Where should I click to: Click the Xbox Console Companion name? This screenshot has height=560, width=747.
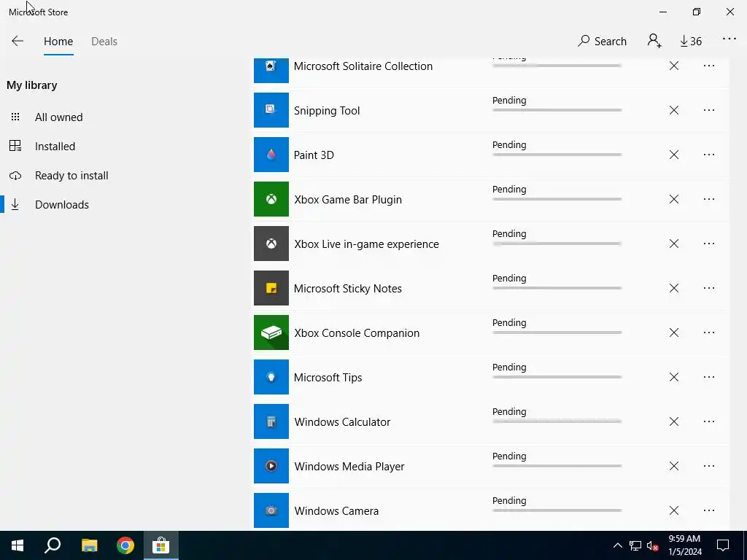coord(357,332)
